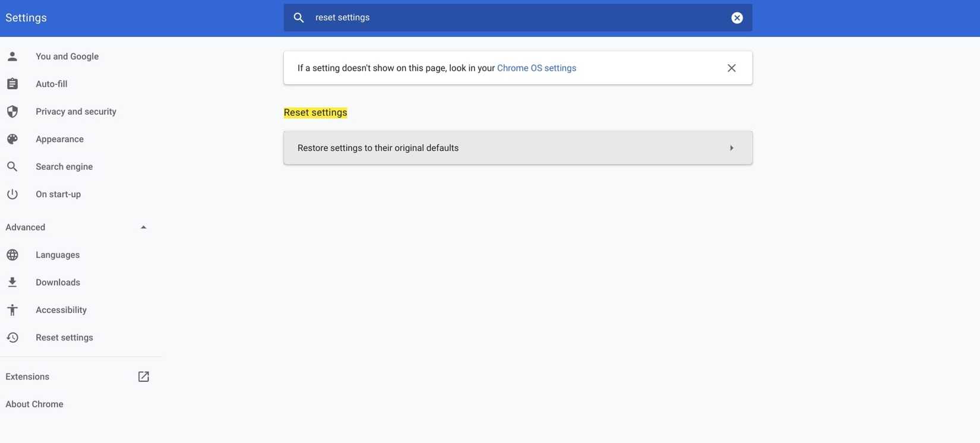Click the highlighted Reset settings heading

point(315,112)
